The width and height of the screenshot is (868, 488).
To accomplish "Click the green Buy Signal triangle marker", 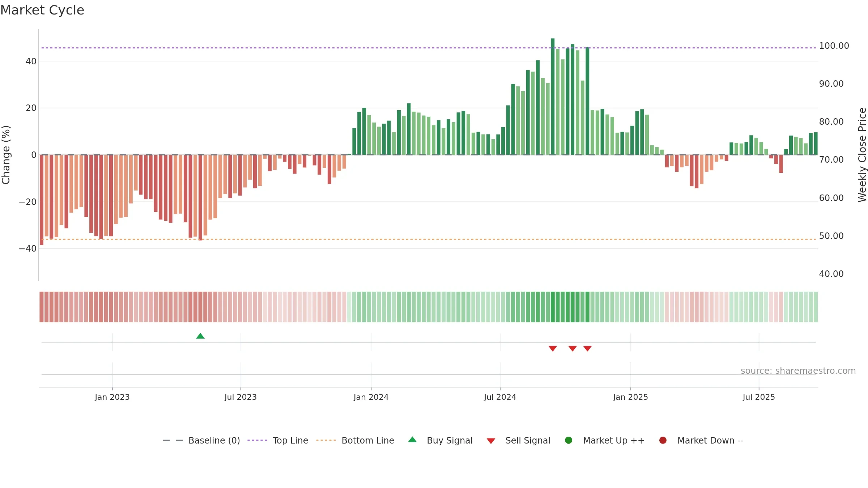I will 200,336.
